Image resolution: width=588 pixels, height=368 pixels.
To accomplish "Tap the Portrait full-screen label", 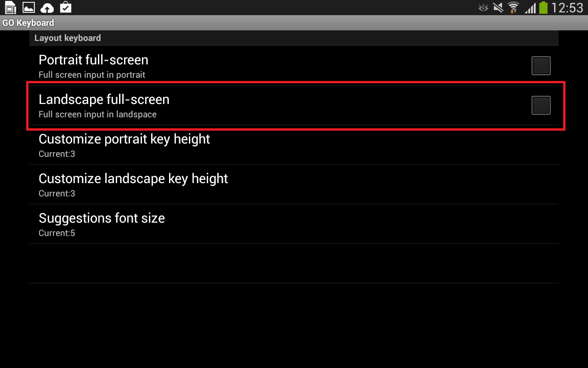I will [93, 60].
